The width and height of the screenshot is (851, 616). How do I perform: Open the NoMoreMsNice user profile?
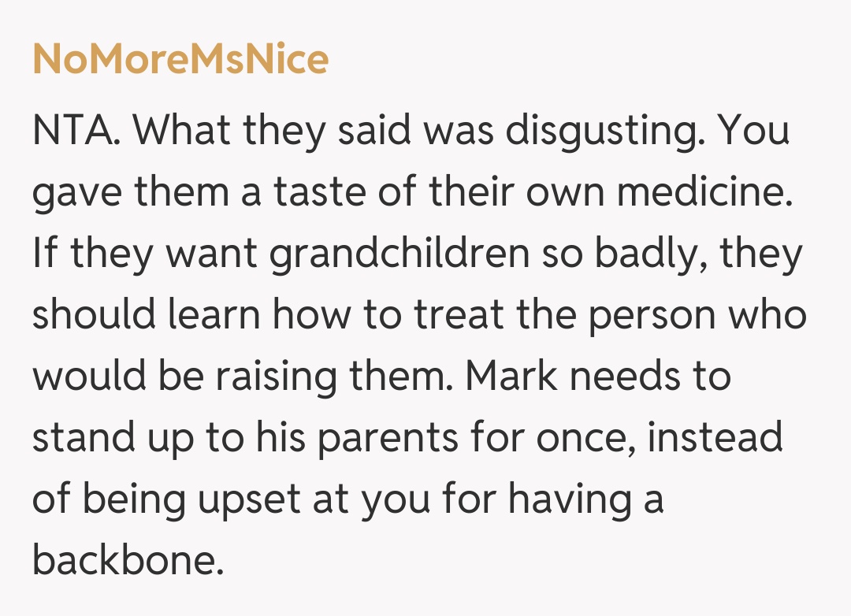coord(180,59)
